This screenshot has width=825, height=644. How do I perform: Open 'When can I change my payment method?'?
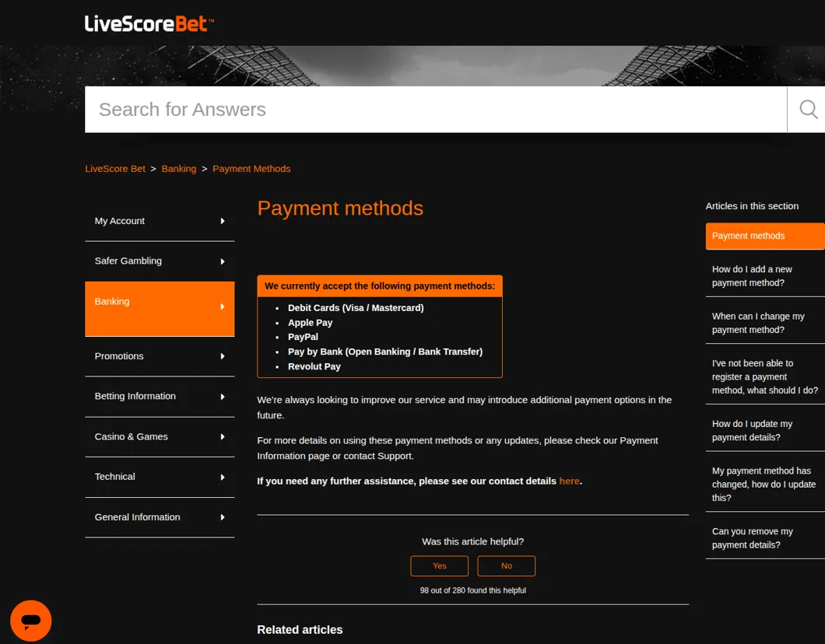click(765, 323)
